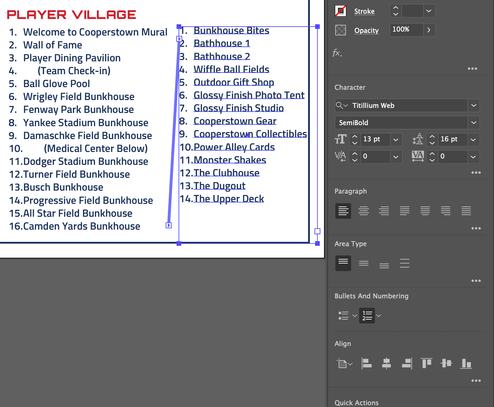
Task: Open numbering style dropdown arrow
Action: (x=378, y=315)
